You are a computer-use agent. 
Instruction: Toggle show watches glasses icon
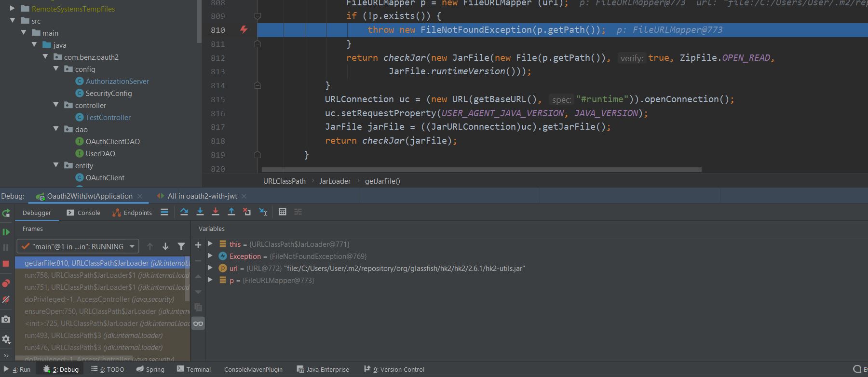(198, 323)
